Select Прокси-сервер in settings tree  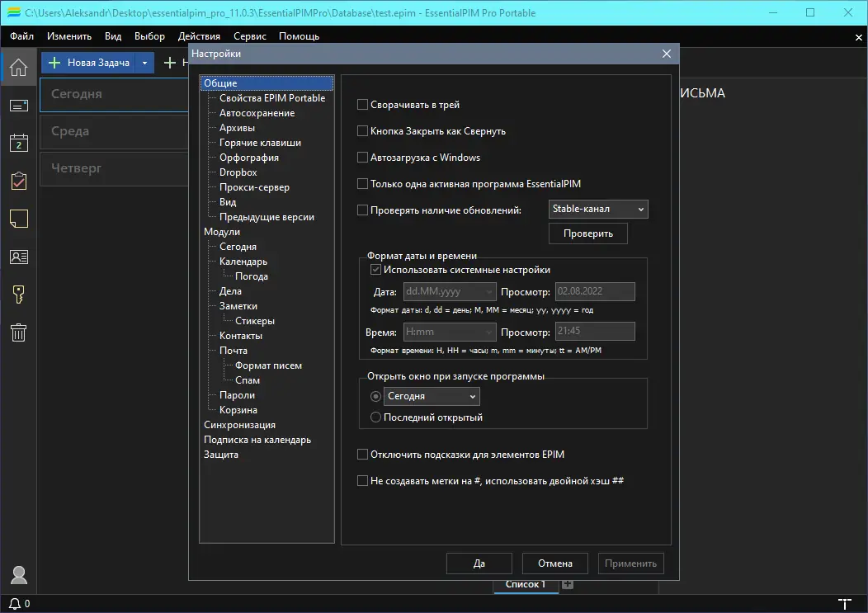point(254,187)
